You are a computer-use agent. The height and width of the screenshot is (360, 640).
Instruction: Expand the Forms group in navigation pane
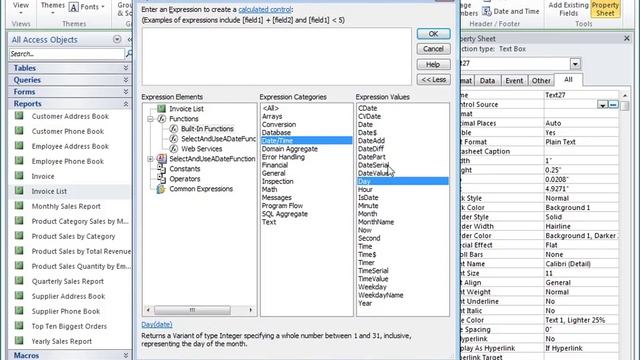click(126, 92)
